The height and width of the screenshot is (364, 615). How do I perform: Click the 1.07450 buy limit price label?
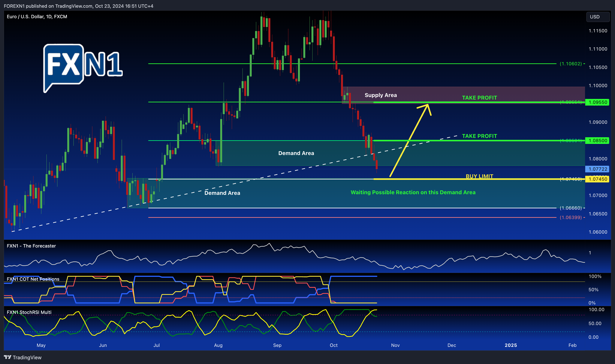pos(597,179)
